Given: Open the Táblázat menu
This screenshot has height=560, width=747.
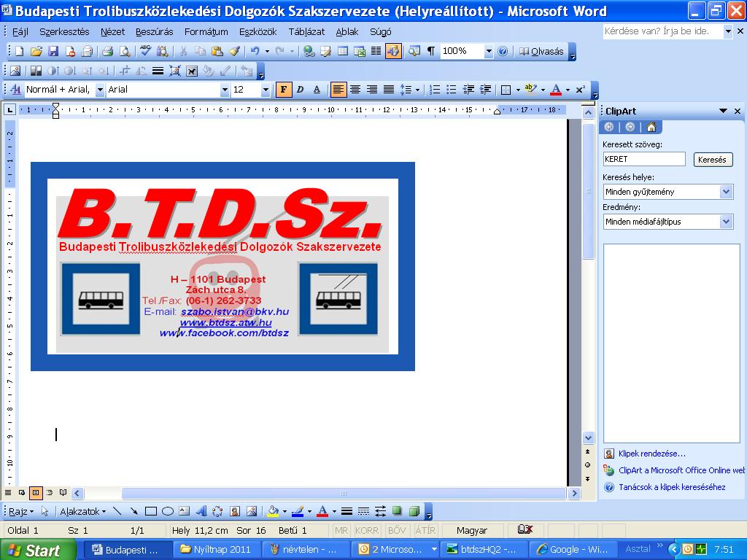Looking at the screenshot, I should tap(306, 32).
